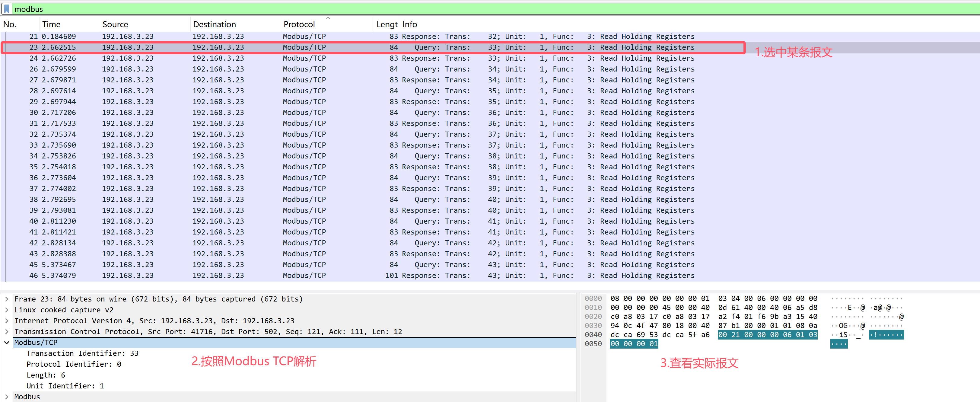Select packet 45 at time 5.373467
Image resolution: width=980 pixels, height=402 pixels.
tap(490, 265)
